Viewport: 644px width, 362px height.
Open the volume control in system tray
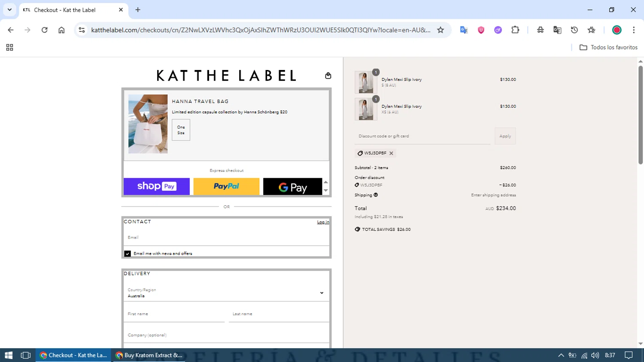595,355
